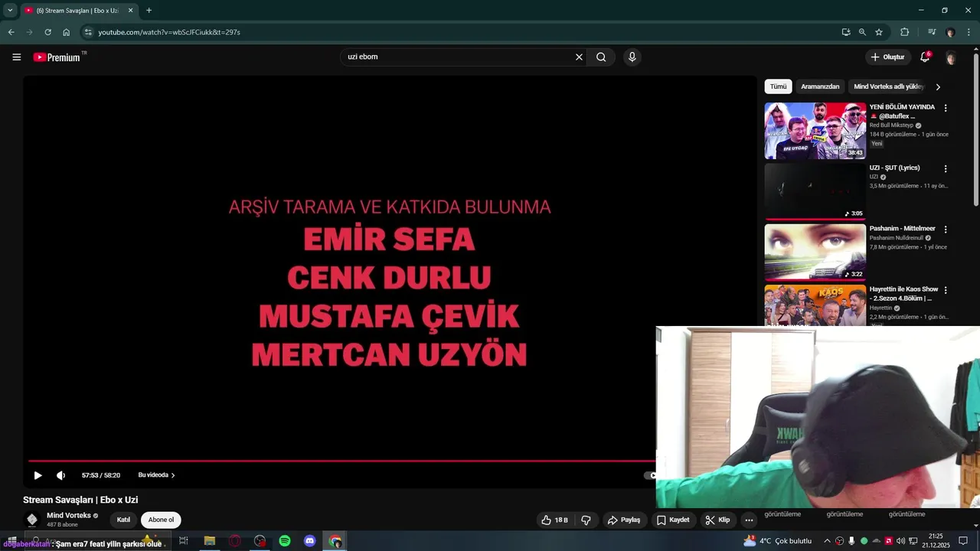The width and height of the screenshot is (980, 551).
Task: Open the Hayrettin ile Kaos Show title
Action: (904, 294)
